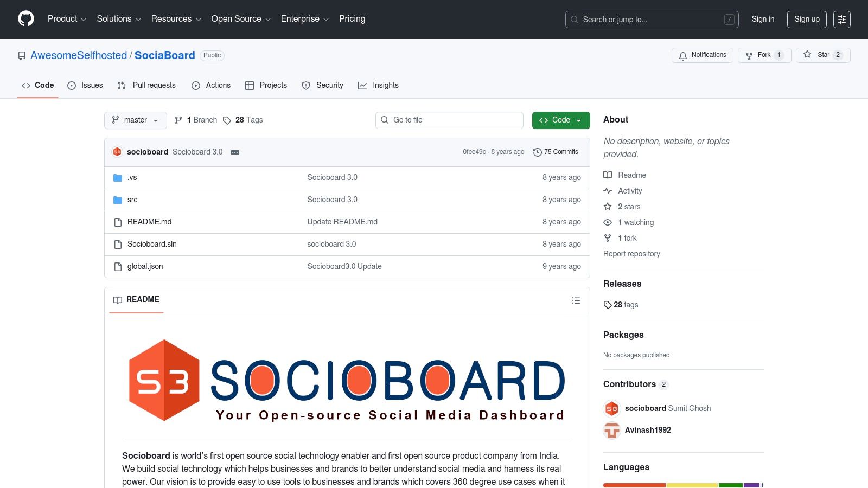Click Report repository link

point(631,254)
